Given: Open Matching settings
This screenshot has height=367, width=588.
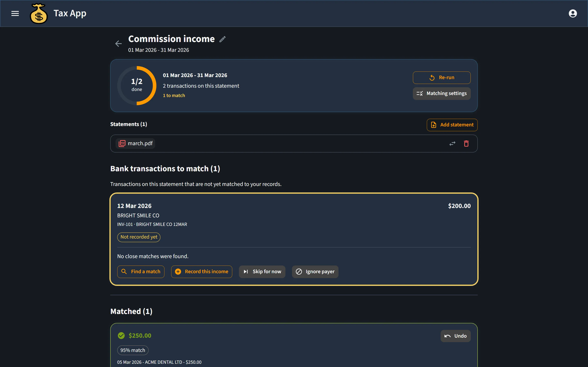Looking at the screenshot, I should tap(441, 93).
